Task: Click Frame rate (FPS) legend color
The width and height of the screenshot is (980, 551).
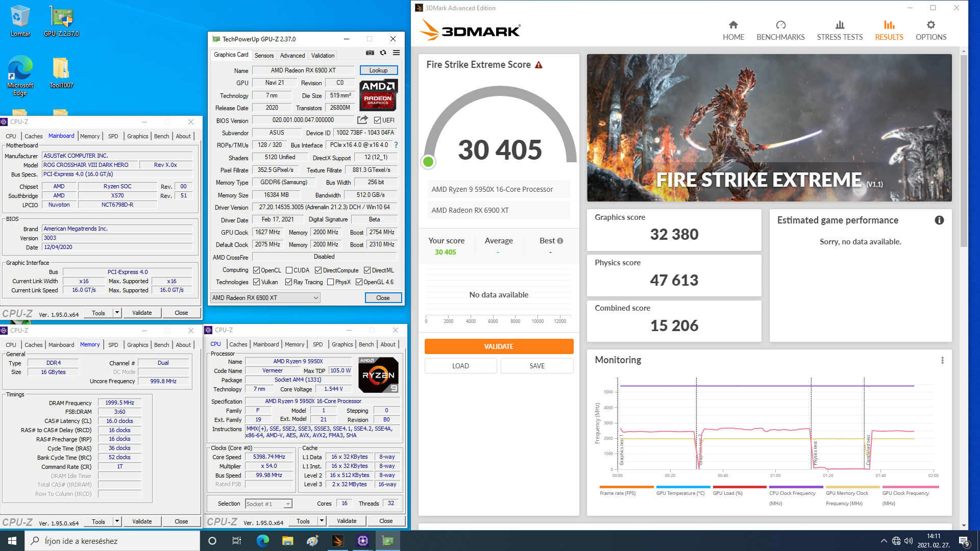Action: 626,487
